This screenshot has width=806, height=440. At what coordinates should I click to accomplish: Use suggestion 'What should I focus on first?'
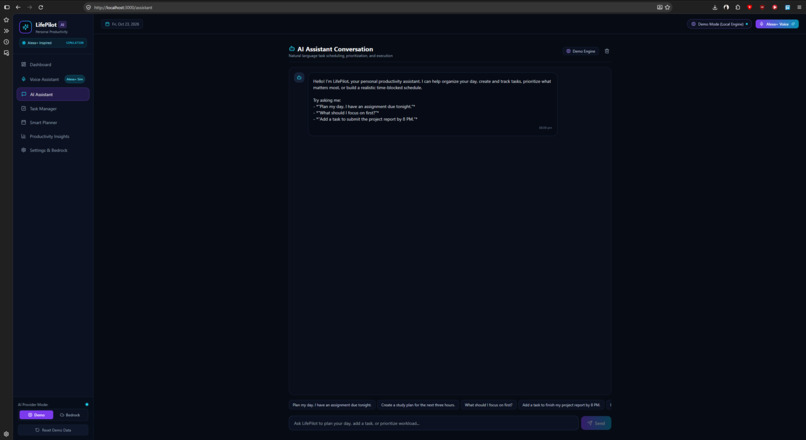click(x=488, y=405)
